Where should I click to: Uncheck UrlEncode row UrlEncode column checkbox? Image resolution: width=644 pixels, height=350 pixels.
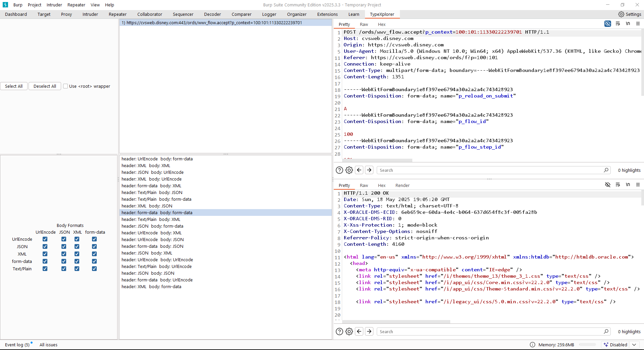pyautogui.click(x=45, y=239)
